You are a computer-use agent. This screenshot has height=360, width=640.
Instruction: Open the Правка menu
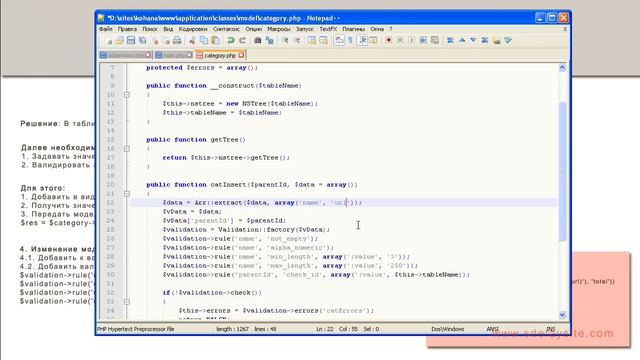[x=127, y=29]
